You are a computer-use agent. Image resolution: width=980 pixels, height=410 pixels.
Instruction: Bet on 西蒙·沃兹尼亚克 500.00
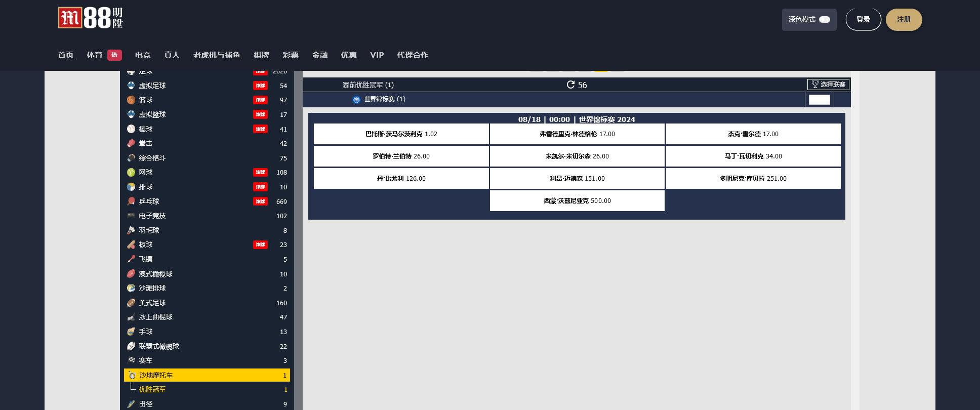coord(577,201)
